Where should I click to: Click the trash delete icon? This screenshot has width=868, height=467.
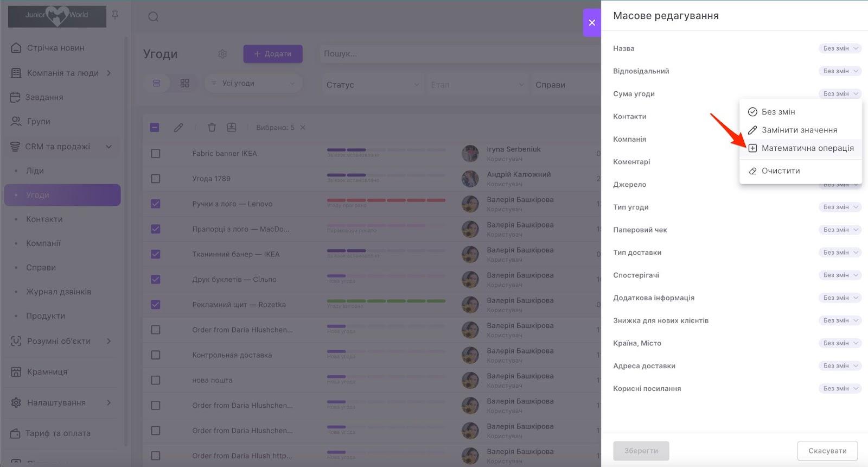(x=212, y=128)
